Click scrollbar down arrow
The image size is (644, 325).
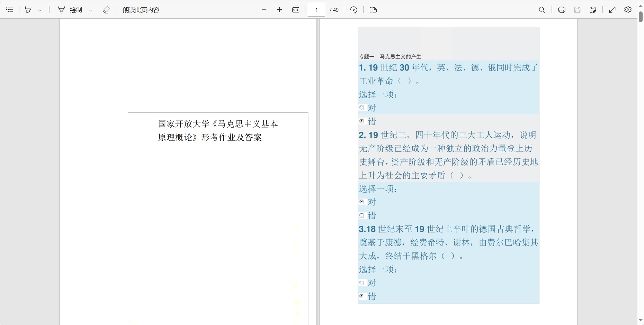[x=641, y=321]
